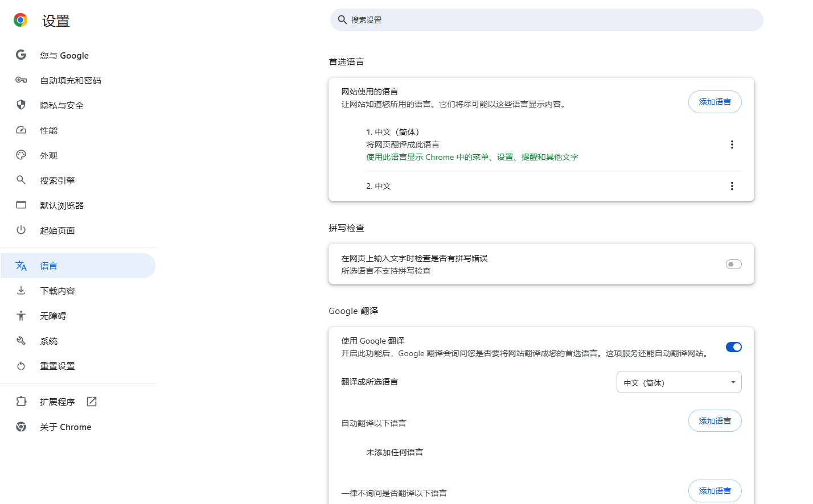
Task: Click the 首选语言 section heading
Action: [x=346, y=61]
